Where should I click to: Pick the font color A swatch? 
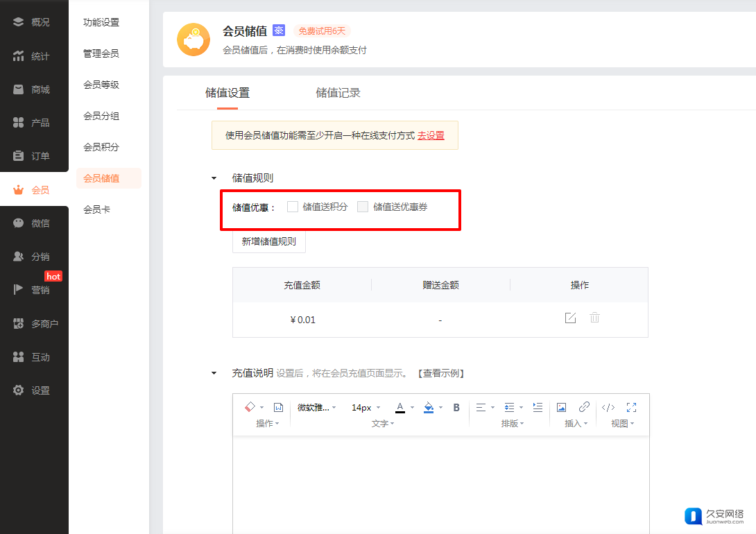point(400,407)
